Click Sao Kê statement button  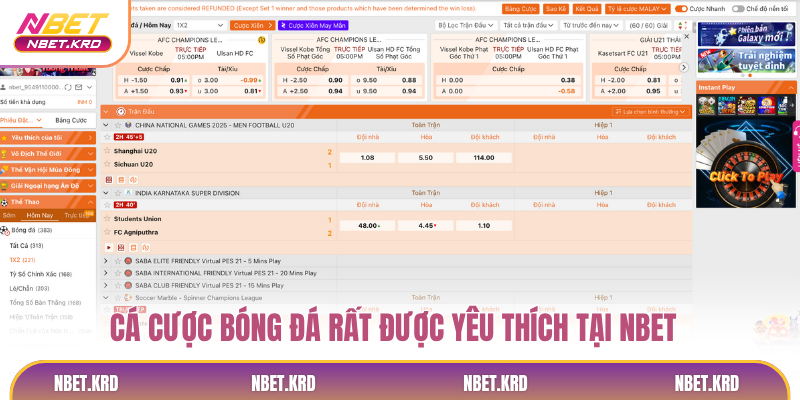(556, 9)
